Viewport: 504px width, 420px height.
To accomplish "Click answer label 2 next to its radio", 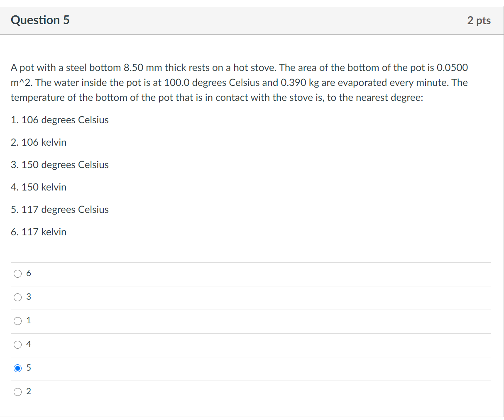I will click(28, 391).
